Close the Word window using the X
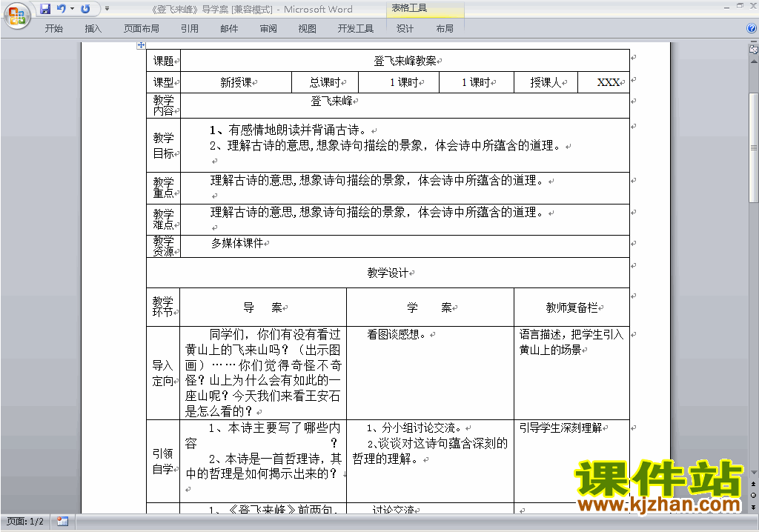 [753, 6]
